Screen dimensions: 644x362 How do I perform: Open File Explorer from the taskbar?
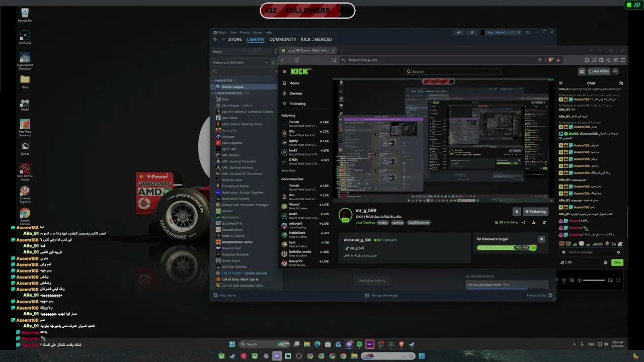click(x=307, y=344)
